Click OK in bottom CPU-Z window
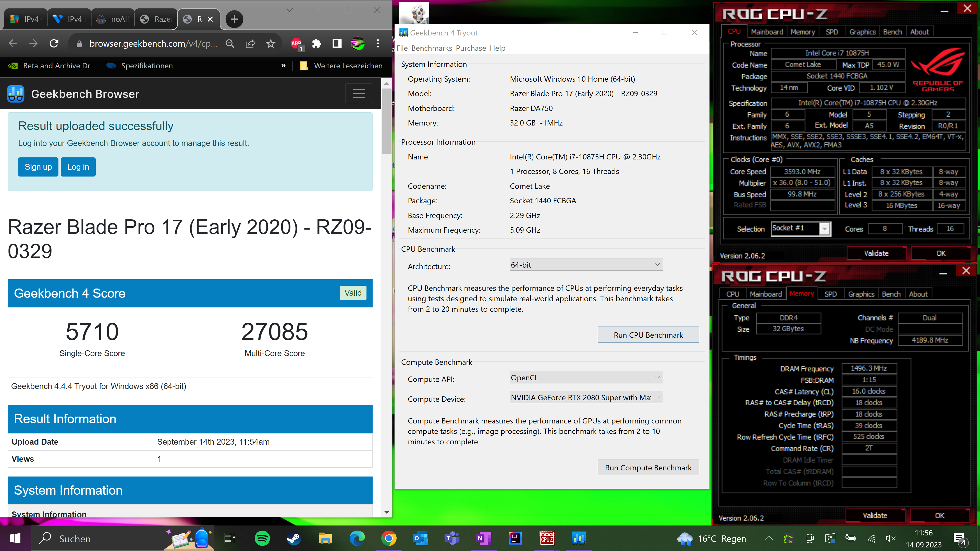Screen dimensions: 980x551 (939, 516)
